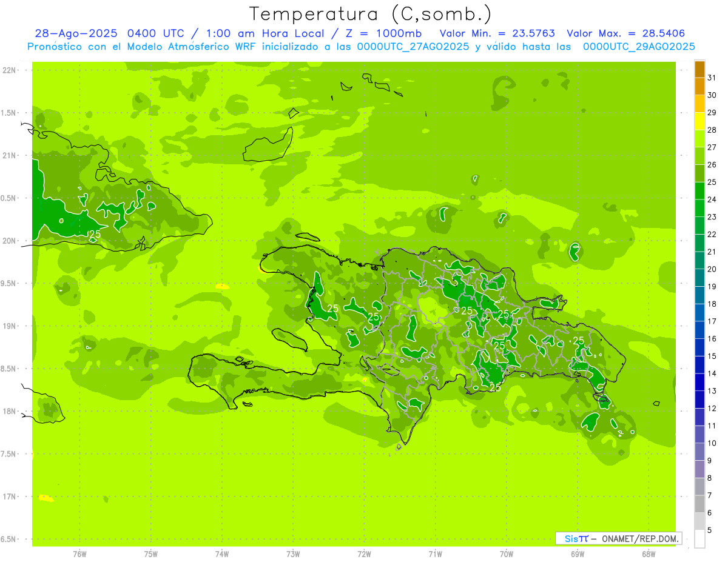Click the '0000UTC_29AGO2025' valid-until time
728x562 pixels.
pos(639,47)
